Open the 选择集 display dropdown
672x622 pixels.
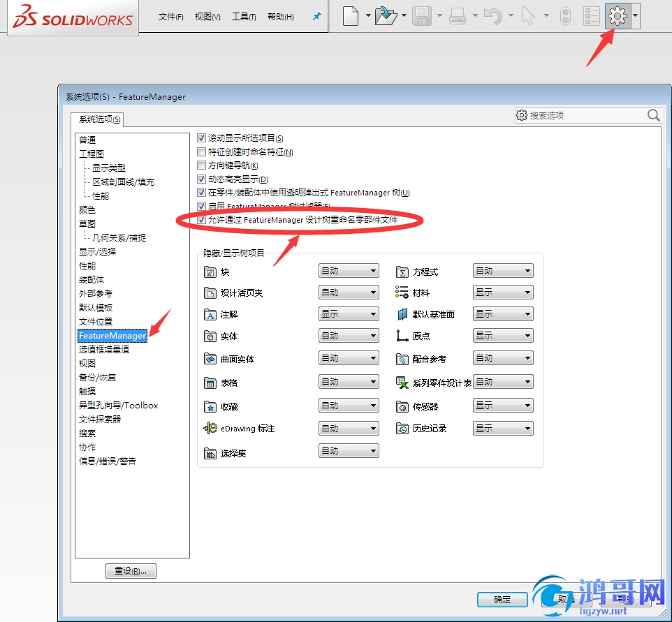point(349,451)
